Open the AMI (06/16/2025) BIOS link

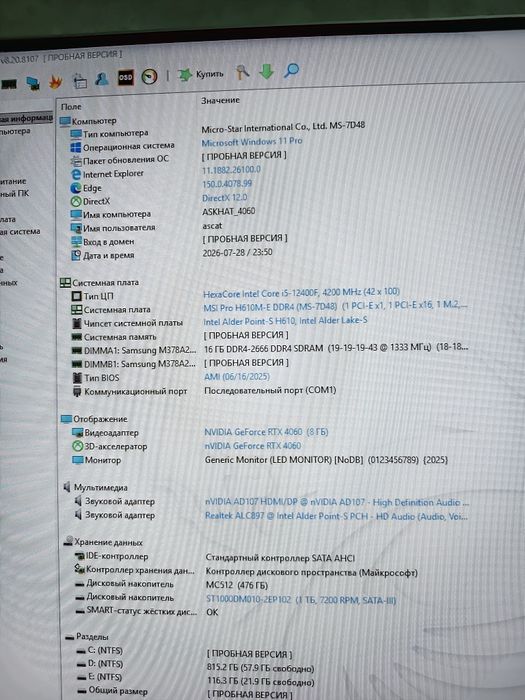pyautogui.click(x=237, y=377)
